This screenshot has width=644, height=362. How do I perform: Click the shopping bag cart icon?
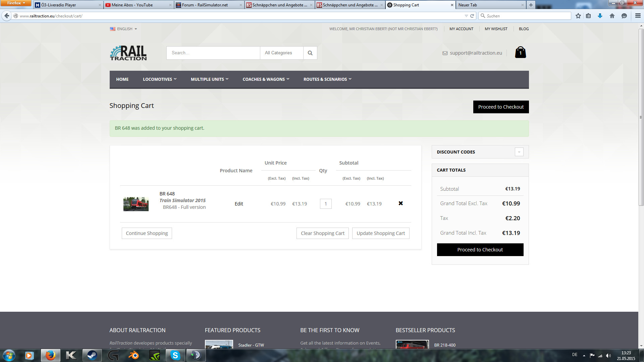[x=520, y=53]
